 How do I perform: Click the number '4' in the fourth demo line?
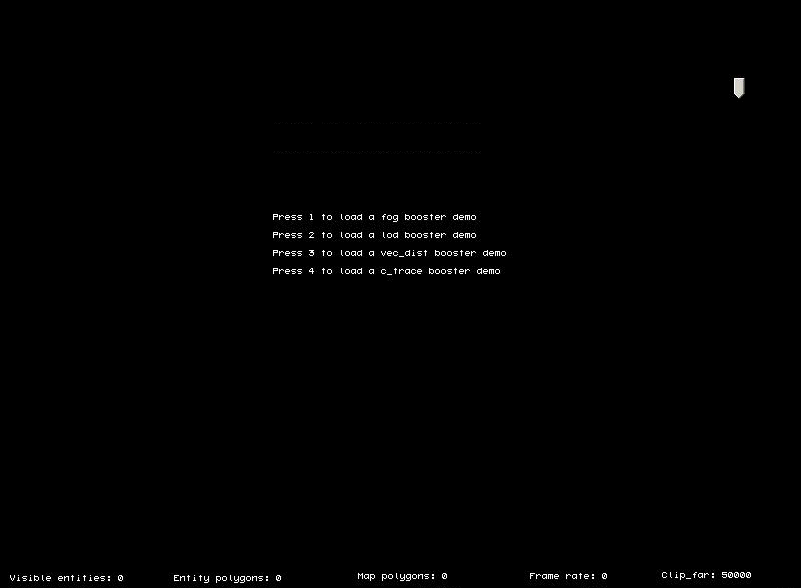(311, 271)
